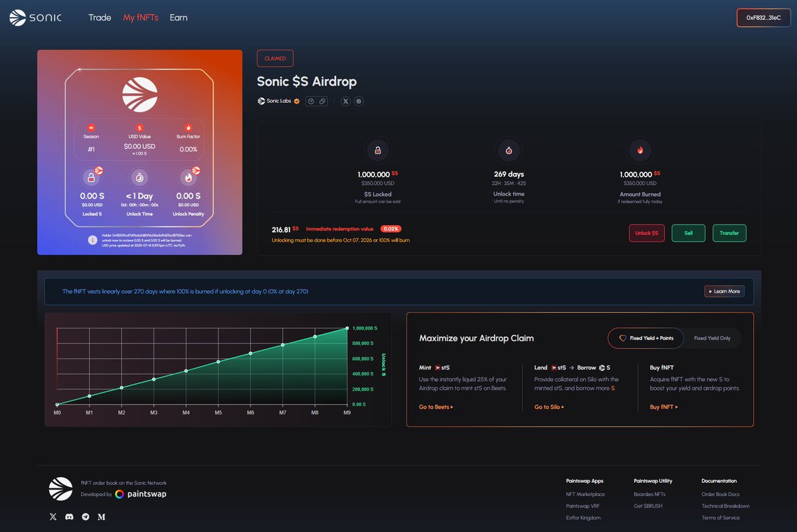Click the Sonic logo in the header

click(x=35, y=18)
